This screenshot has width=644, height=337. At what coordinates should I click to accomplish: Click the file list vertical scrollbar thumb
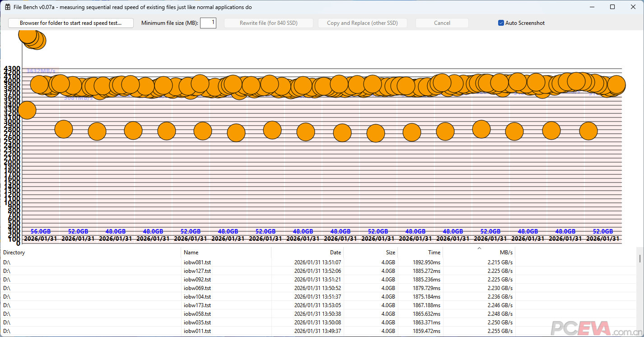point(640,258)
